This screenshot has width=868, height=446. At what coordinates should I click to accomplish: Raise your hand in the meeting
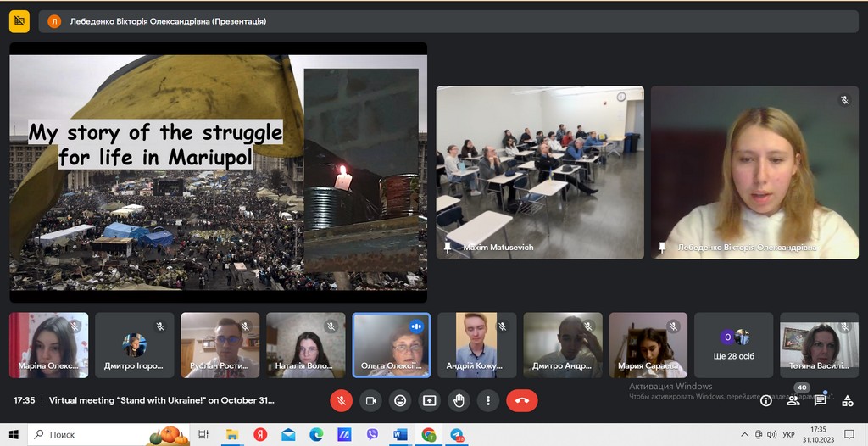(459, 400)
